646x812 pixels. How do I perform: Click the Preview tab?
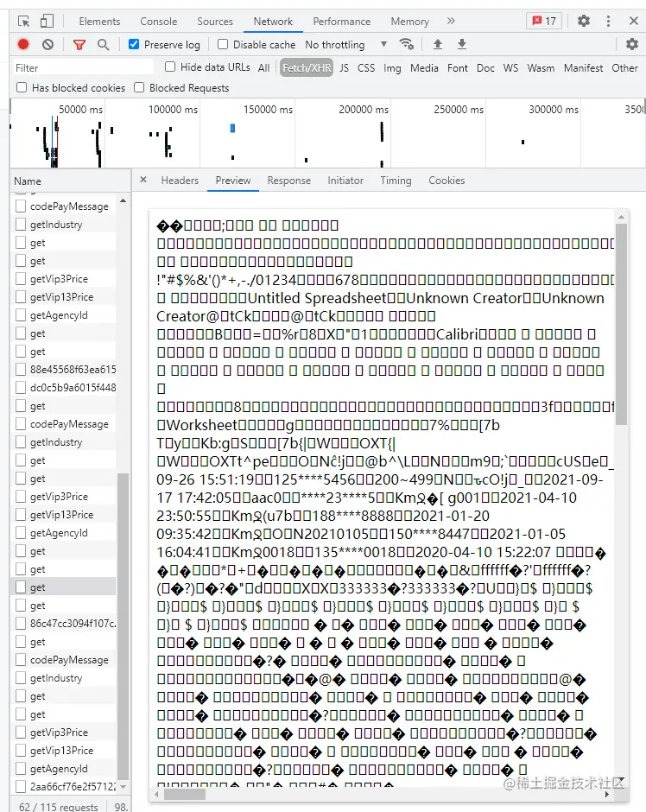233,181
